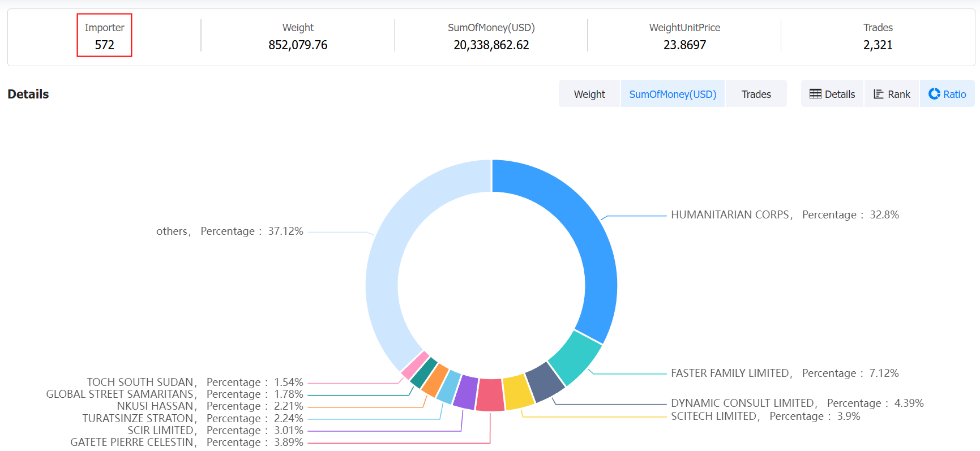Click the WeightUnitPrice summary header
This screenshot has height=451, width=980.
(685, 28)
